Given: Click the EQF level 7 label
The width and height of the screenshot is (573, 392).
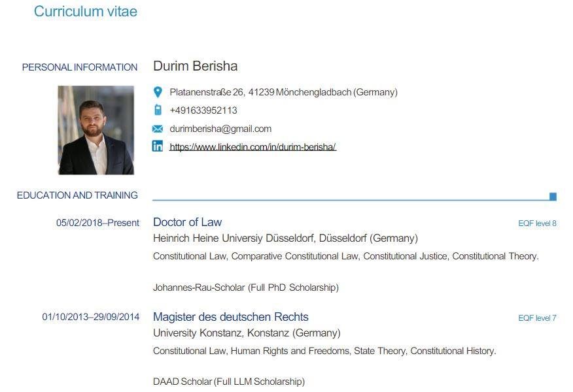Looking at the screenshot, I should 537,318.
